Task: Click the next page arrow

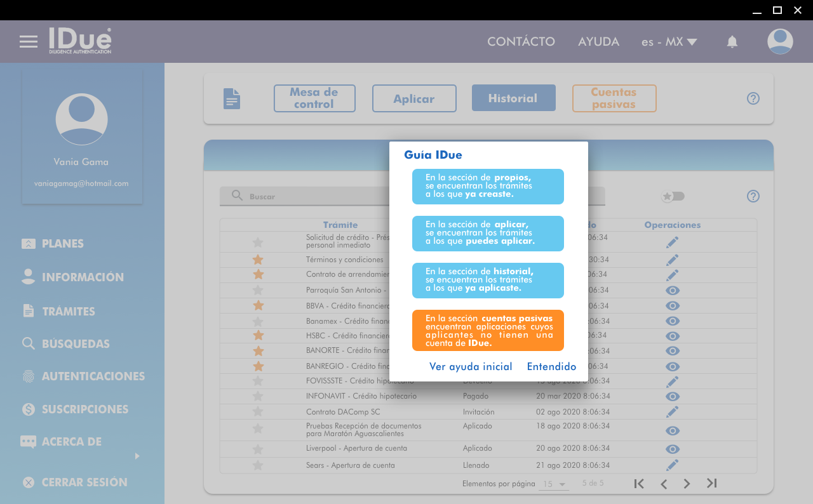Action: pos(687,484)
